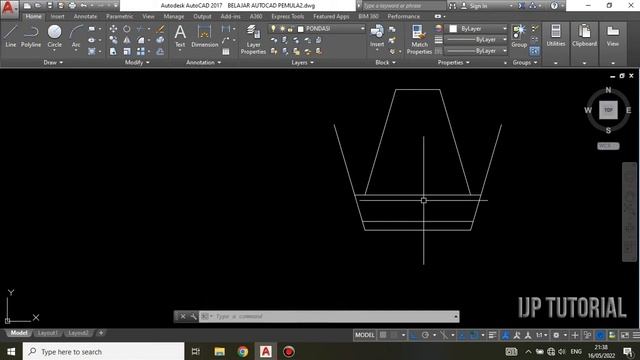
Task: Select the Mirror tool
Action: click(127, 40)
